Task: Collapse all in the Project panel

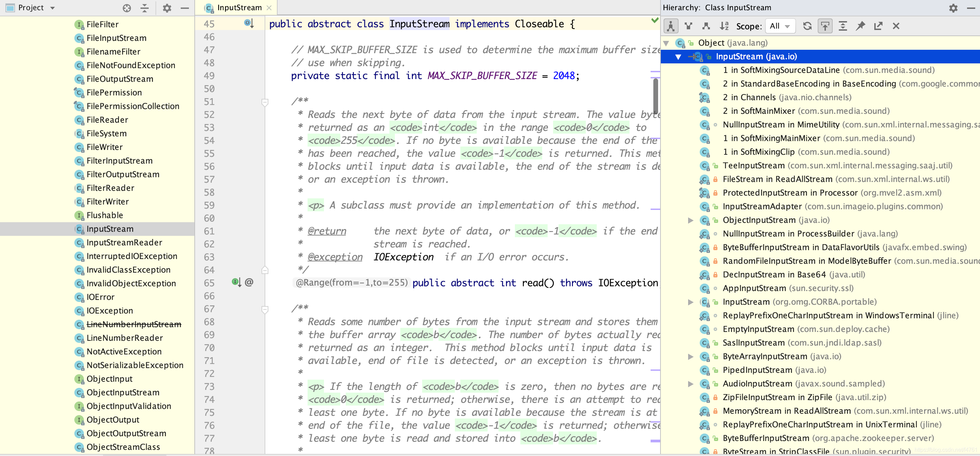Action: (x=145, y=7)
